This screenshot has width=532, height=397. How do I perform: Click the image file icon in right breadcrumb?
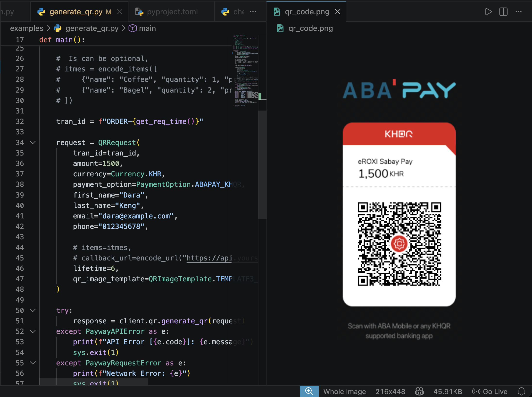tap(280, 28)
